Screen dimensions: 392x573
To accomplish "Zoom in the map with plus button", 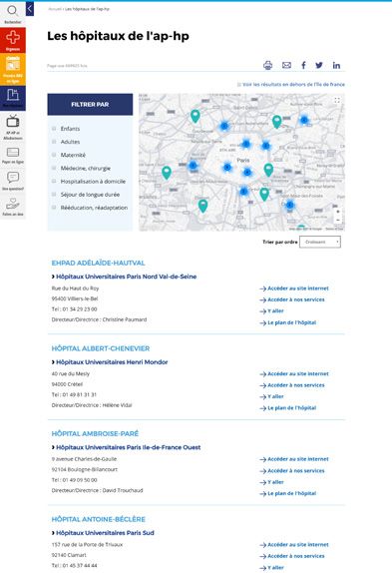I will 338,212.
